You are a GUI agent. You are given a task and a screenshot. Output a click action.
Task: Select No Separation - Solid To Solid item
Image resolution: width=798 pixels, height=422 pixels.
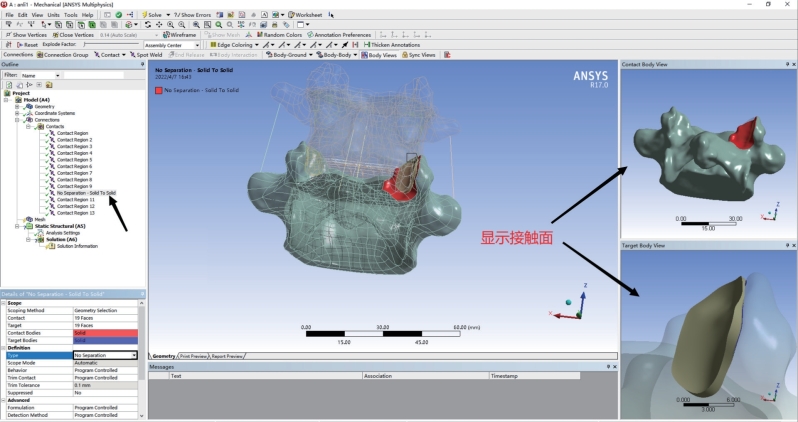(x=86, y=193)
